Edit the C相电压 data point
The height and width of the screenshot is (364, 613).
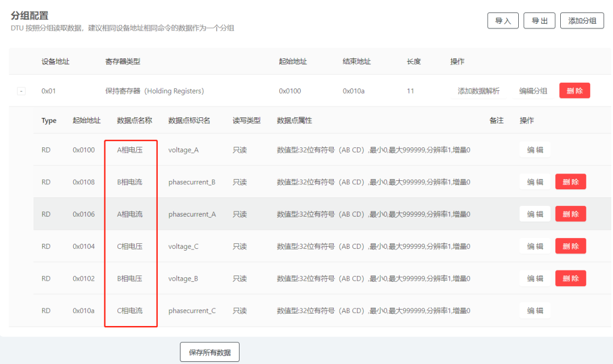[x=534, y=246]
